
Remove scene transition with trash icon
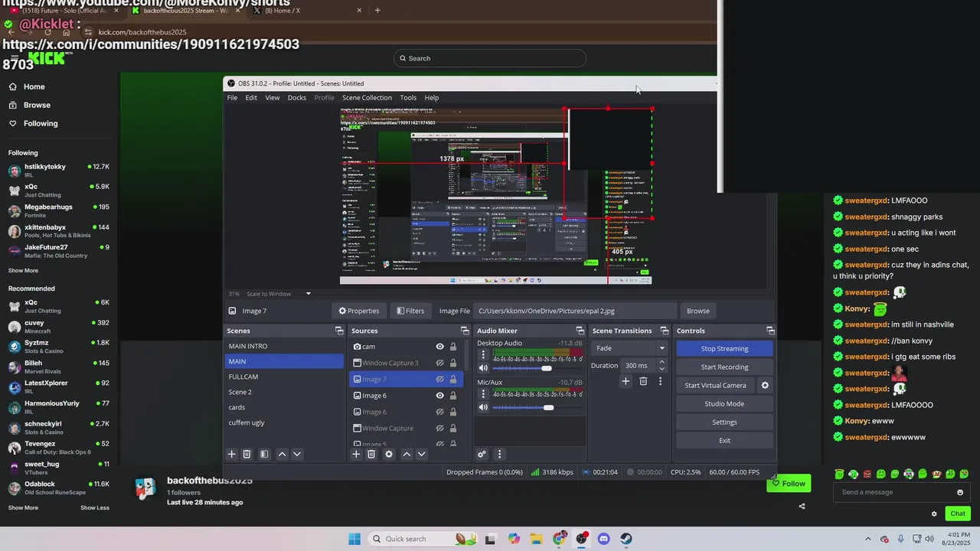[643, 381]
